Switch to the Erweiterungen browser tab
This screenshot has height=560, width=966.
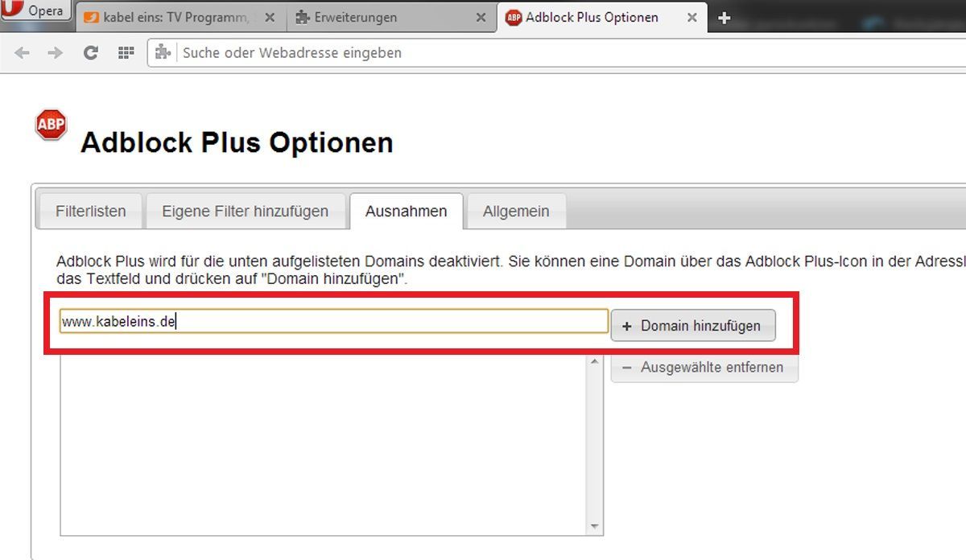tap(392, 17)
